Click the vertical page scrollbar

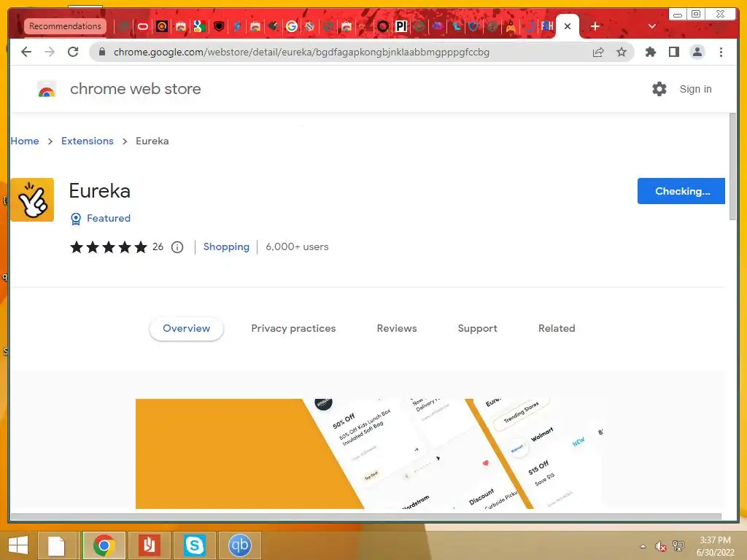tap(732, 167)
